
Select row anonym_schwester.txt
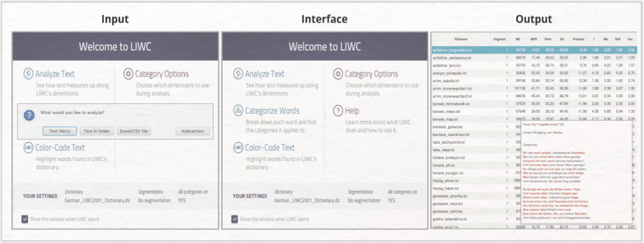pyautogui.click(x=534, y=73)
